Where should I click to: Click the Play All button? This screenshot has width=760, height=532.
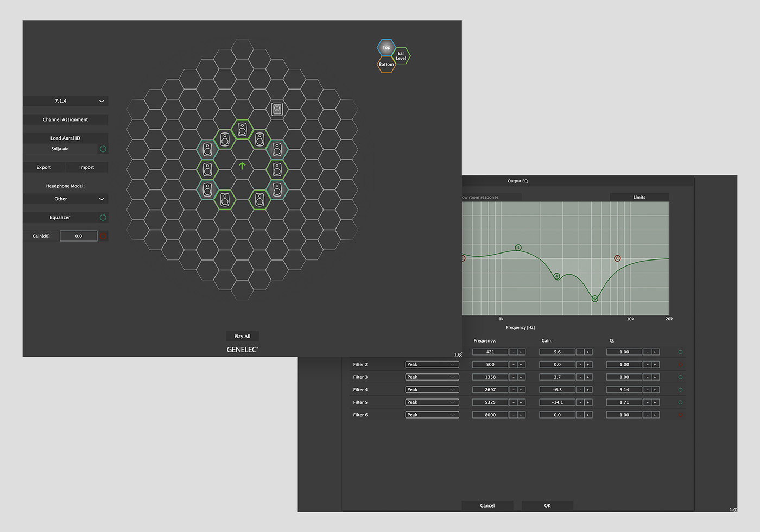pos(242,337)
